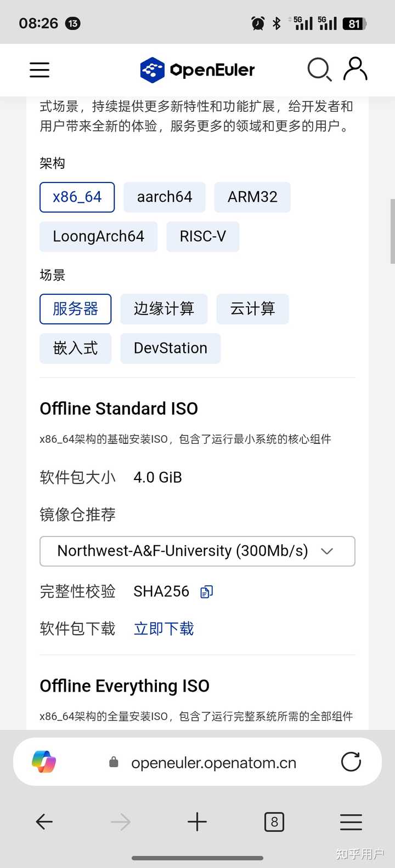Viewport: 395px width, 868px height.
Task: Select 云计算 scenario
Action: click(x=252, y=309)
